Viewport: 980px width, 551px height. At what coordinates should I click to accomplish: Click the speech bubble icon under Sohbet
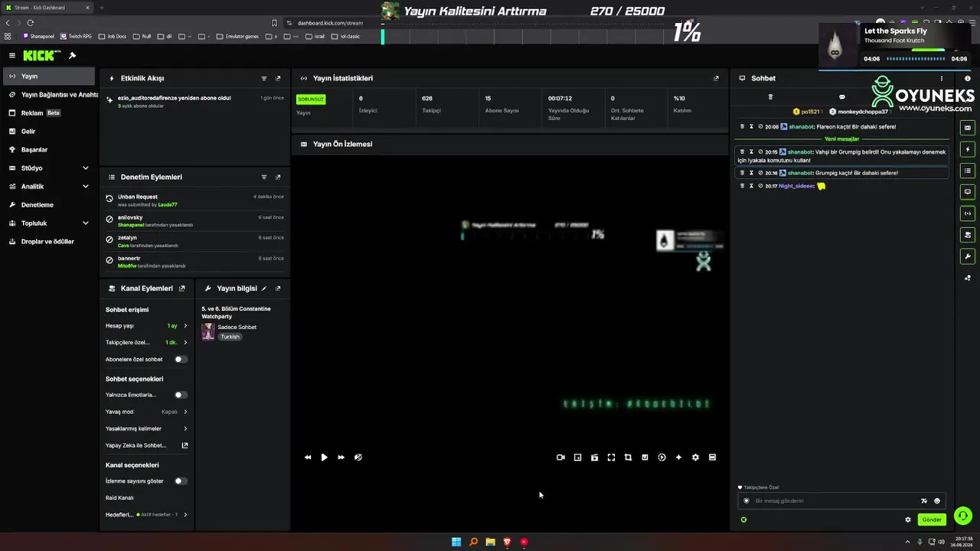pos(842,97)
